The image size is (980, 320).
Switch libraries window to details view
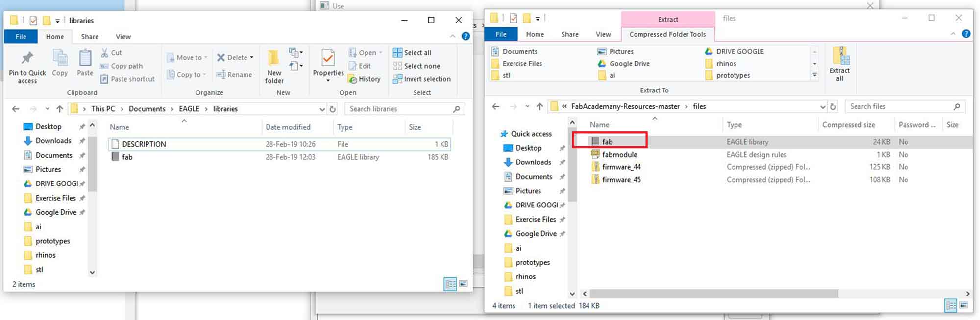pyautogui.click(x=450, y=284)
